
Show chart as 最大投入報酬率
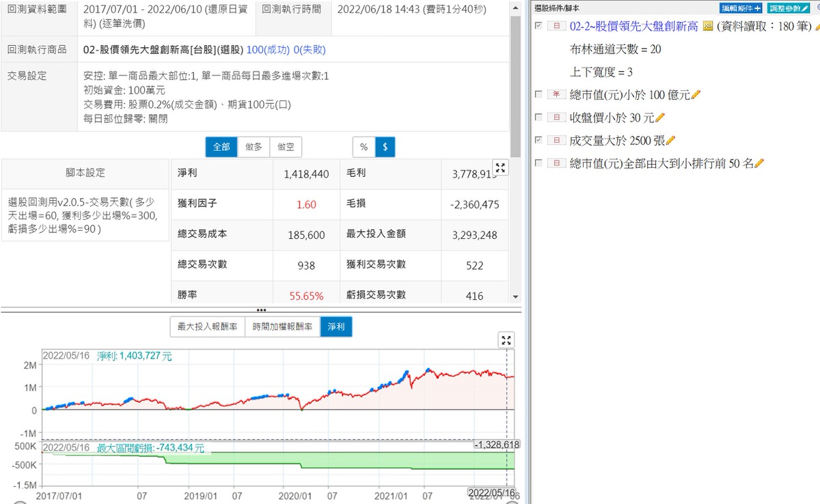(x=207, y=327)
